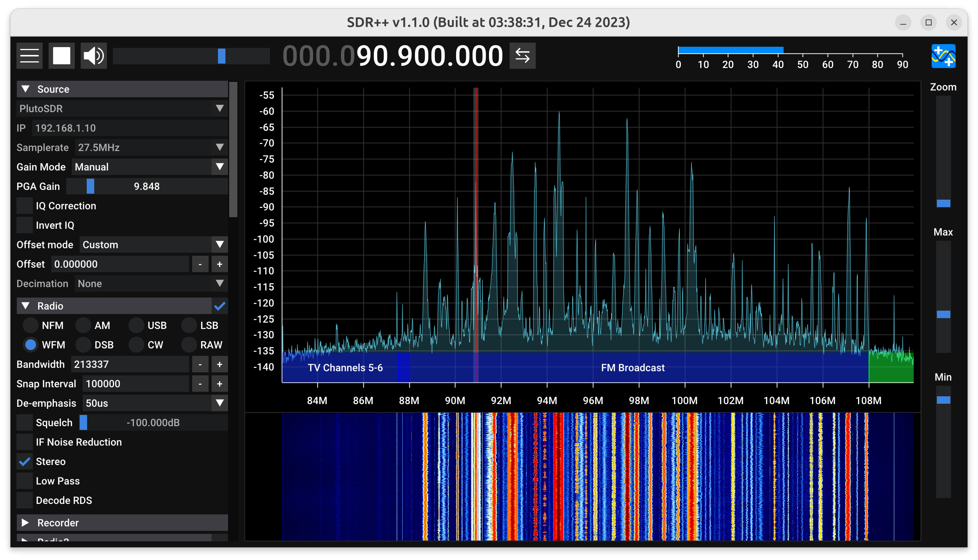
Task: Click the tuning mode swap arrows icon
Action: 522,56
